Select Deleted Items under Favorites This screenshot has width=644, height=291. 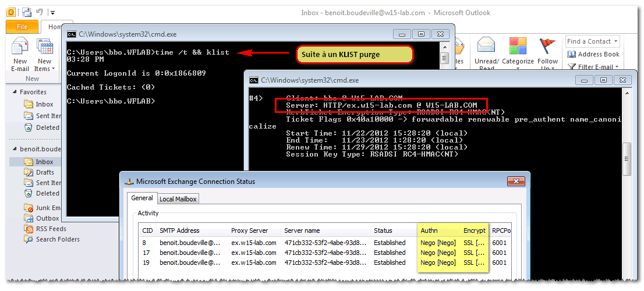coord(43,127)
